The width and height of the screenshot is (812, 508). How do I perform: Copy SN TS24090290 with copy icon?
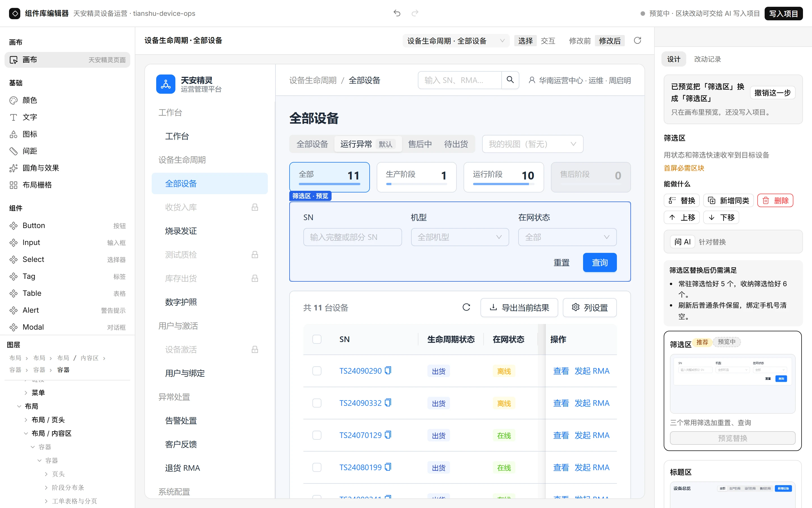(x=388, y=371)
